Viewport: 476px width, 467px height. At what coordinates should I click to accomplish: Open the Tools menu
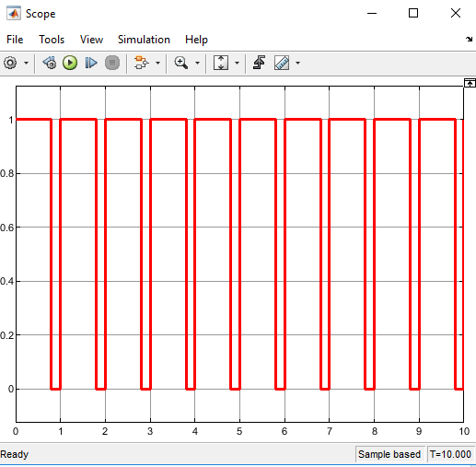(52, 40)
